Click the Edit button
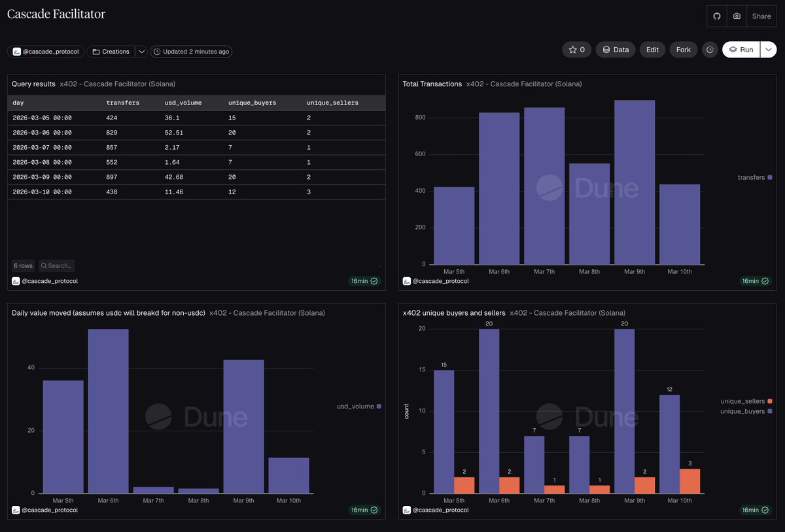 click(653, 50)
